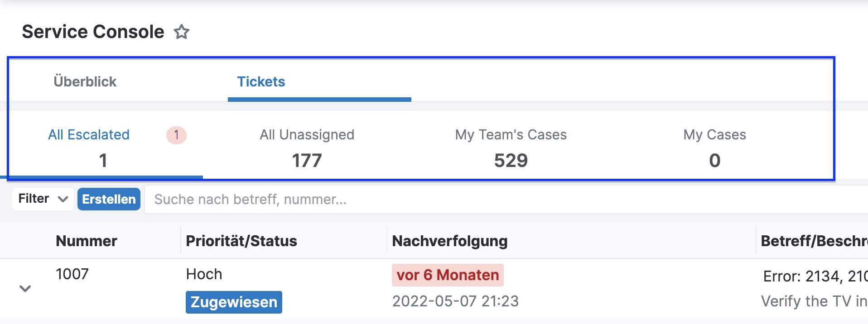Open the Filter dropdown
Screen dimensions: 868x324
[x=43, y=199]
